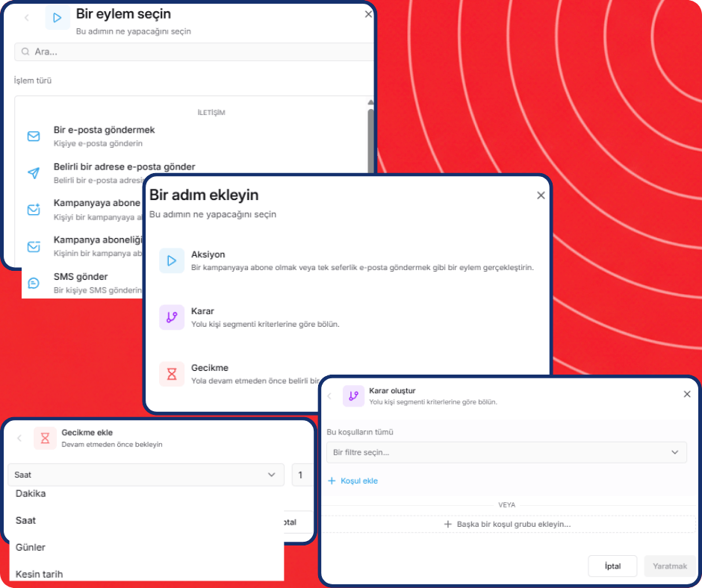Click paper plane icon for Belirli bir adrese
The height and width of the screenshot is (588, 702).
pyautogui.click(x=34, y=172)
